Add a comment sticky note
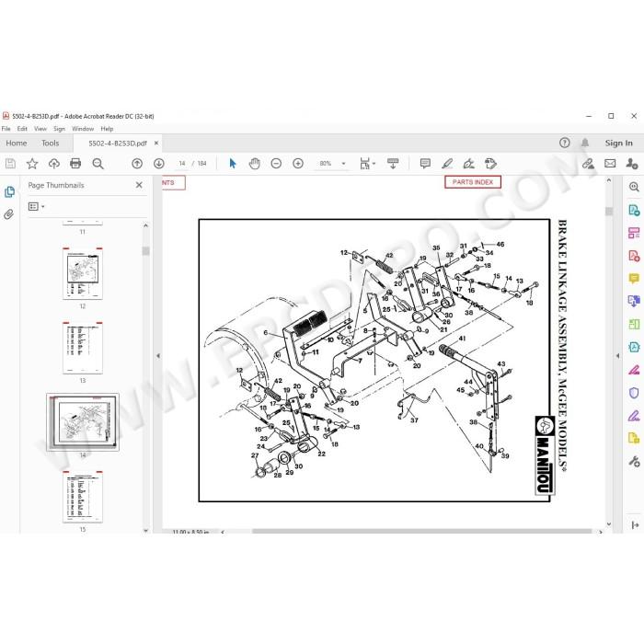 (x=425, y=164)
